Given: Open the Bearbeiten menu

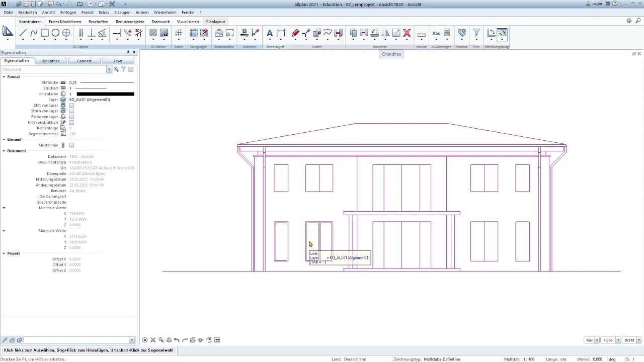Looking at the screenshot, I should click(x=27, y=12).
